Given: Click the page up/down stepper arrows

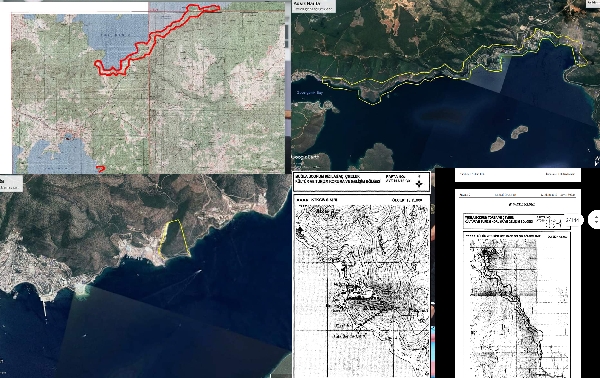Looking at the screenshot, I should click(x=595, y=220).
